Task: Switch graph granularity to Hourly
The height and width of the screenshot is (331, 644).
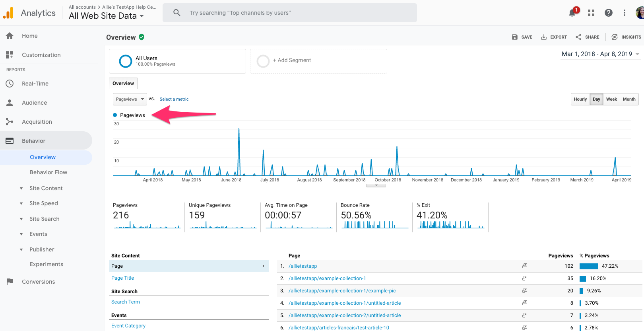Action: 580,99
